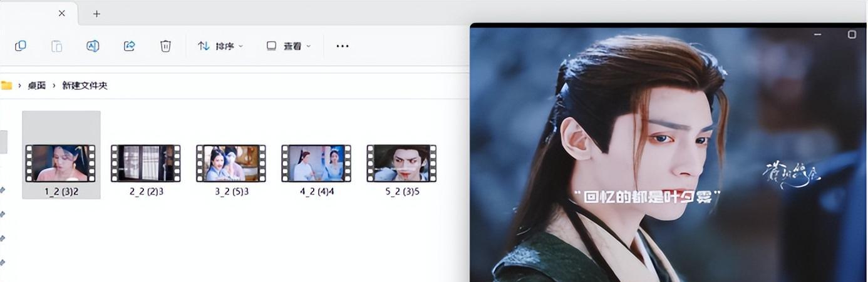Expand chevron before 桌面 breadcrumb
The height and width of the screenshot is (282, 868).
point(19,86)
